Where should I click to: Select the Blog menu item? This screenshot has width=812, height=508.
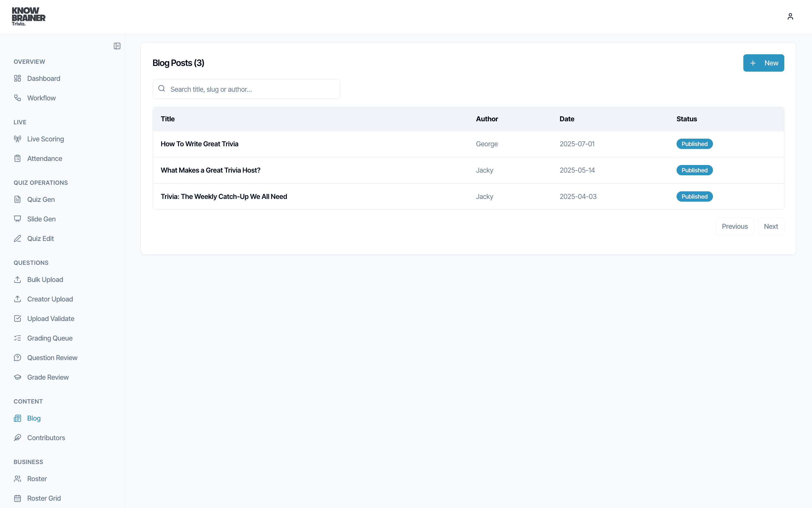click(x=34, y=418)
